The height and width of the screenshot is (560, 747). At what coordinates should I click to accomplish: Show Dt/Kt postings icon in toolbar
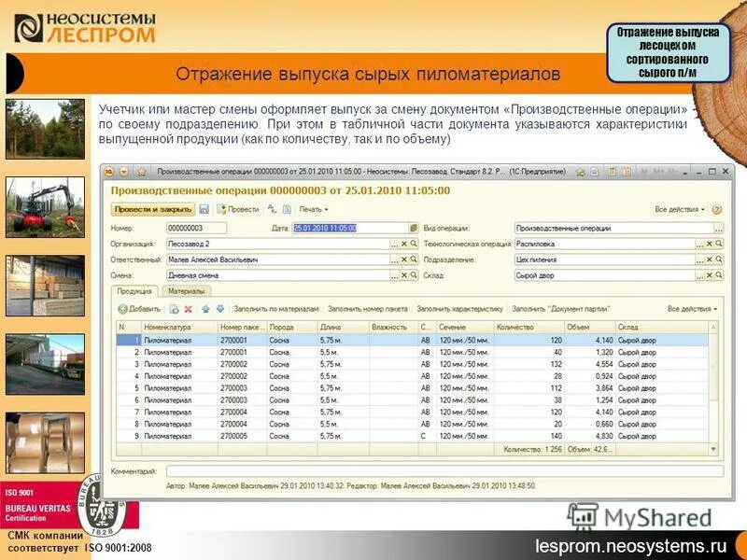pos(272,209)
